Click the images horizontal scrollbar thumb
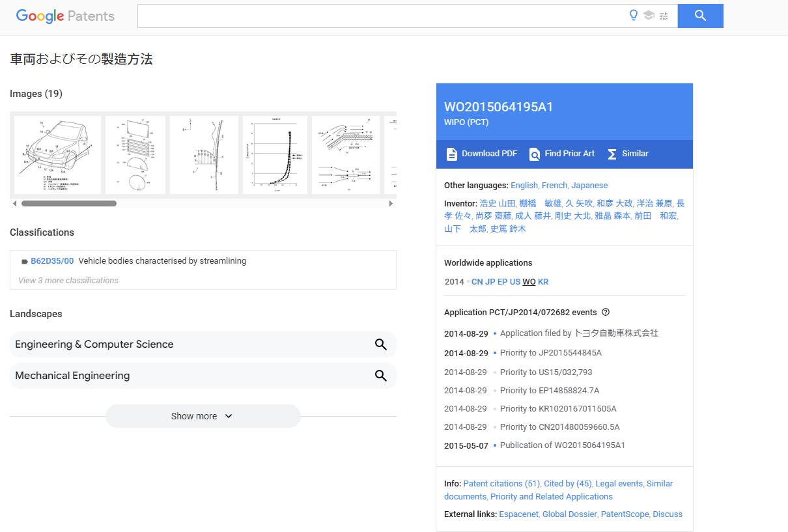Viewport: 788px width, 532px height. coord(69,204)
